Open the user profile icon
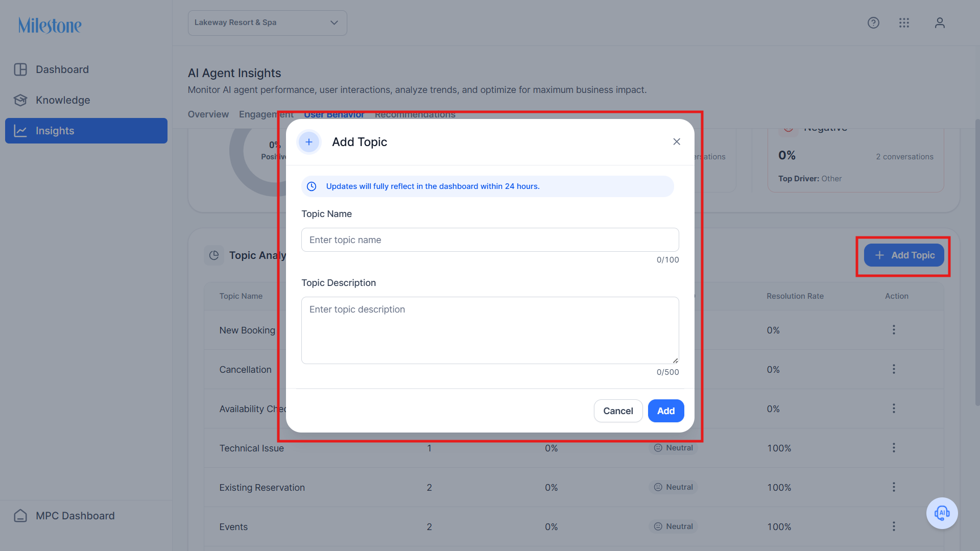 [x=940, y=23]
